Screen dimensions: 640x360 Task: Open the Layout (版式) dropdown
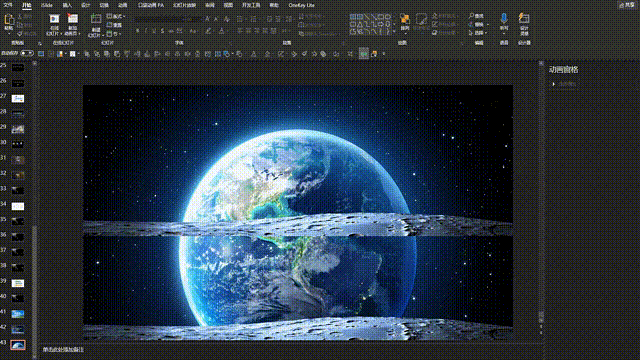[116, 16]
